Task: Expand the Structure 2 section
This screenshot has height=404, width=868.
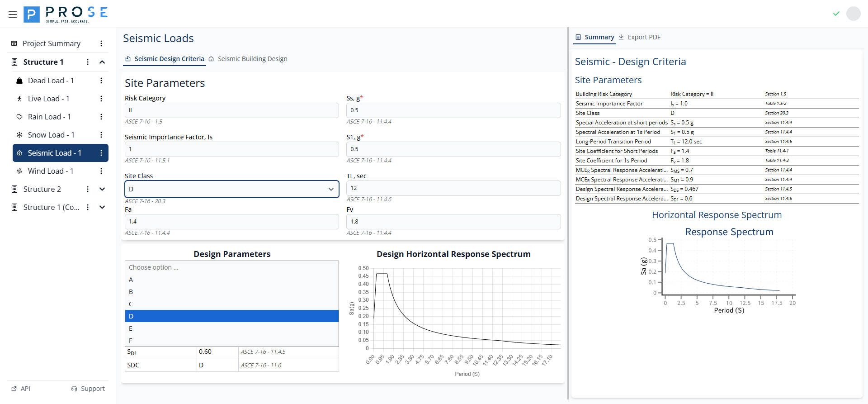Action: [x=102, y=189]
